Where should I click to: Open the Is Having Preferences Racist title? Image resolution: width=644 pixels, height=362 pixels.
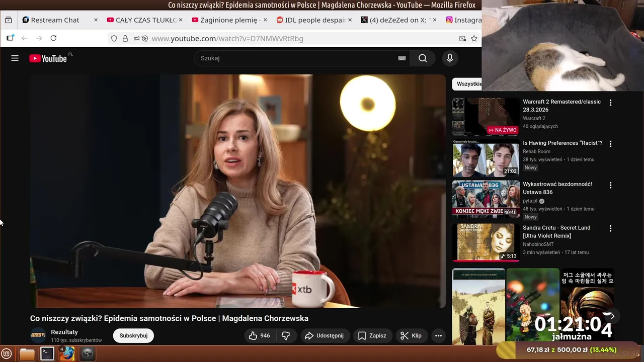(562, 143)
